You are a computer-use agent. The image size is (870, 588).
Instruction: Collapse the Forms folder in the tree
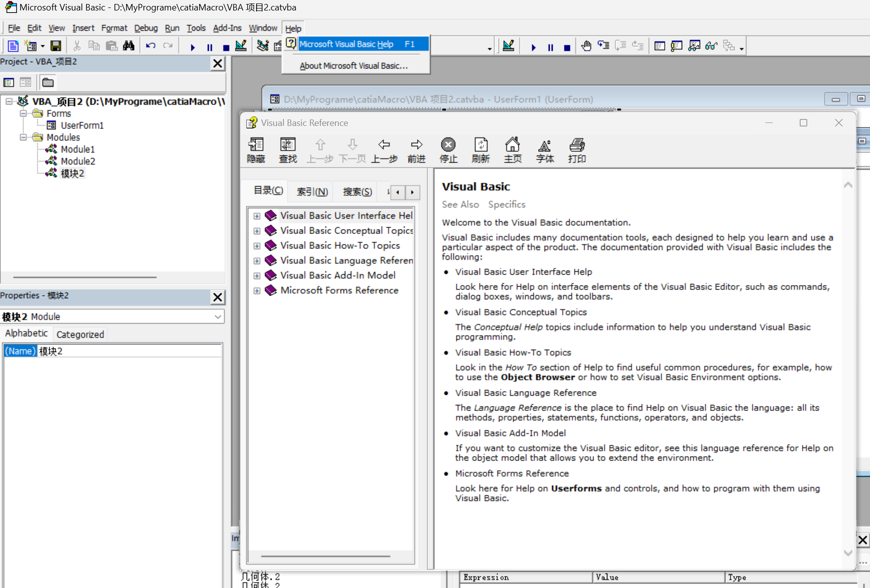(x=23, y=114)
